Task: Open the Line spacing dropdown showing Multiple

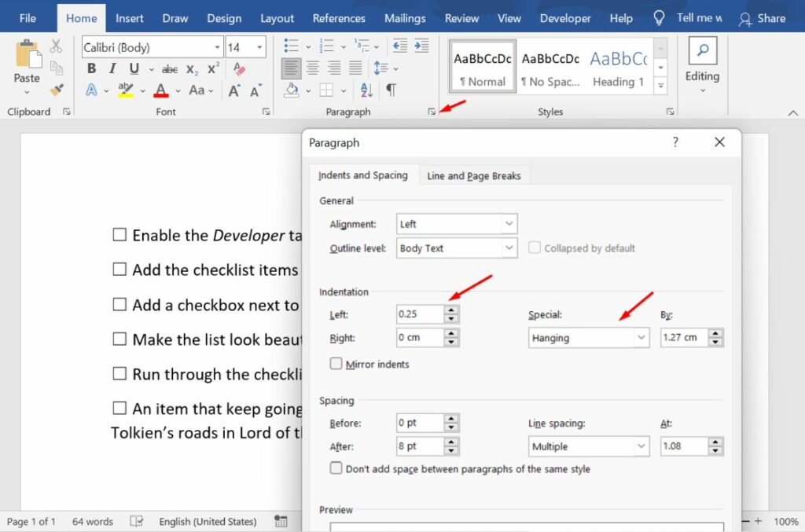Action: [589, 446]
